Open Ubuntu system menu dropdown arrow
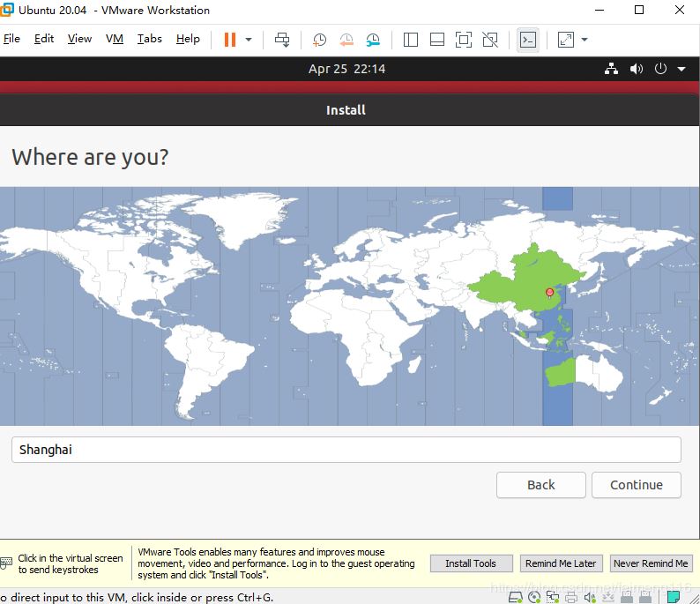The width and height of the screenshot is (700, 604). click(x=681, y=69)
